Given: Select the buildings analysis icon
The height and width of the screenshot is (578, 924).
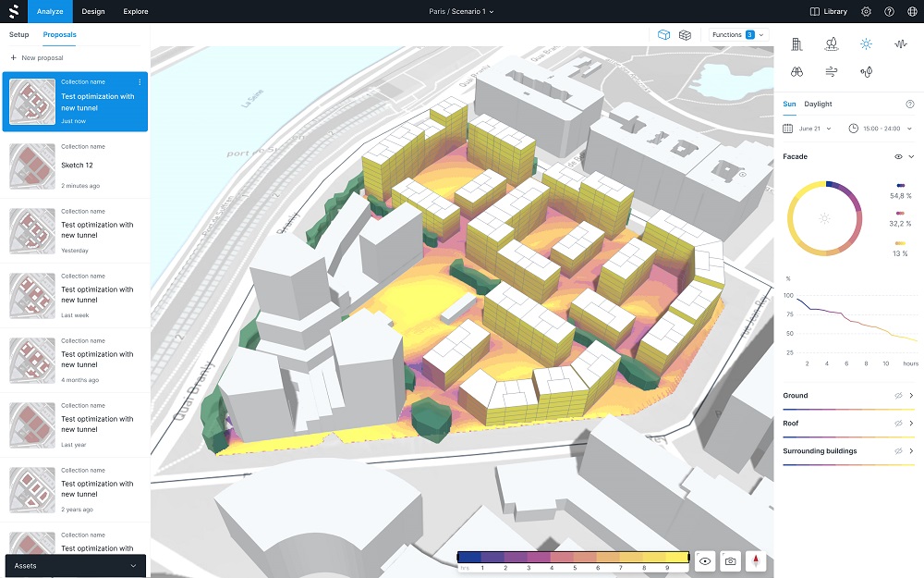Looking at the screenshot, I should coord(796,43).
